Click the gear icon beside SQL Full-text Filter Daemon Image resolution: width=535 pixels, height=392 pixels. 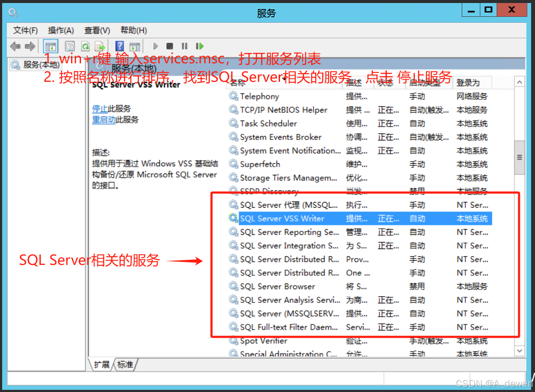coord(233,327)
